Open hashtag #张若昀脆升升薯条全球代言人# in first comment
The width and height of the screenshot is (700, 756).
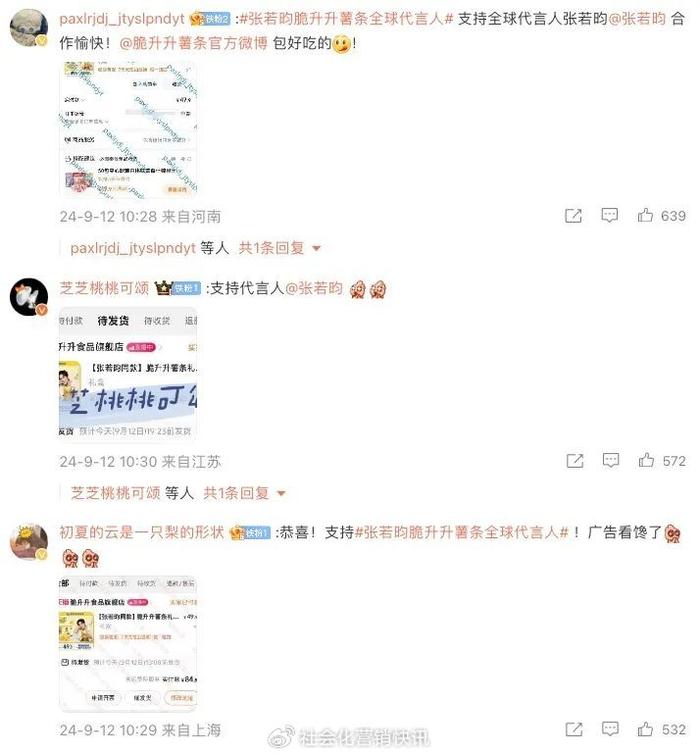(x=346, y=19)
